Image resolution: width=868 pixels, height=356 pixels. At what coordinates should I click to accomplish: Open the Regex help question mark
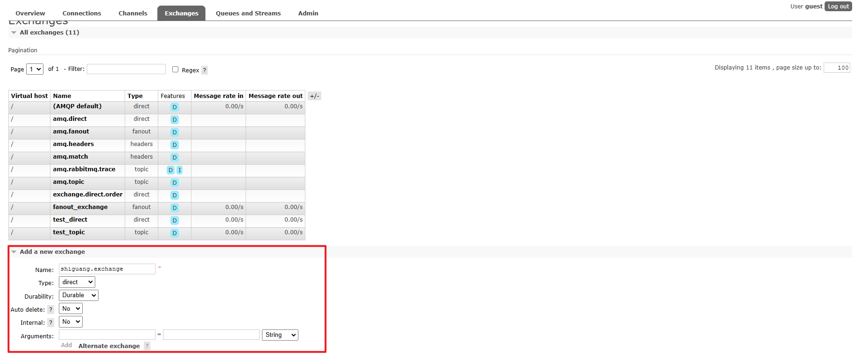(x=205, y=70)
